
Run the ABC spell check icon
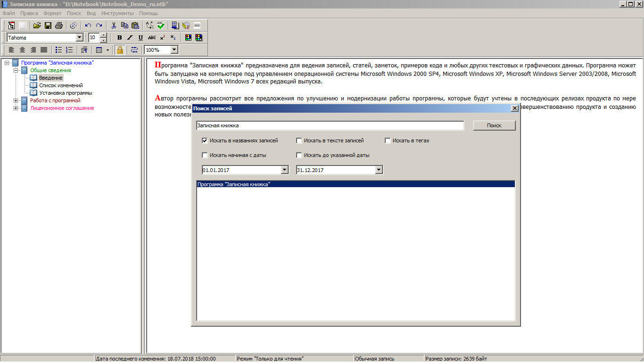pyautogui.click(x=161, y=25)
